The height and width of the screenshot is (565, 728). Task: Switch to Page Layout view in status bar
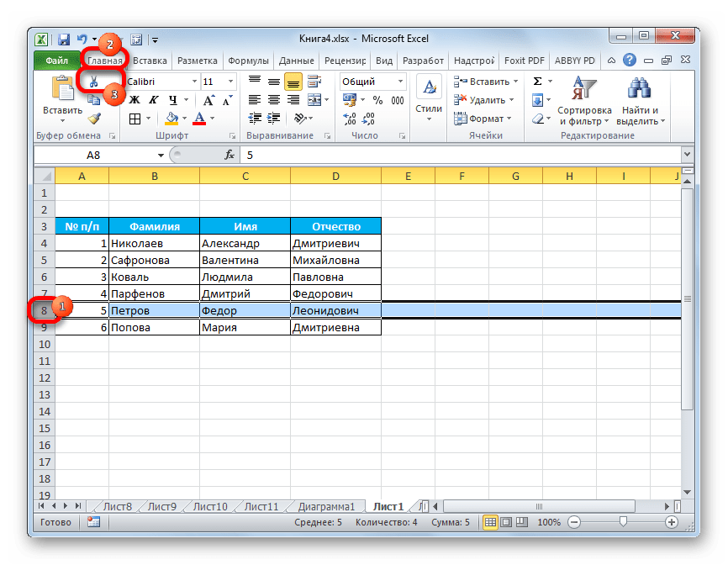pyautogui.click(x=509, y=523)
